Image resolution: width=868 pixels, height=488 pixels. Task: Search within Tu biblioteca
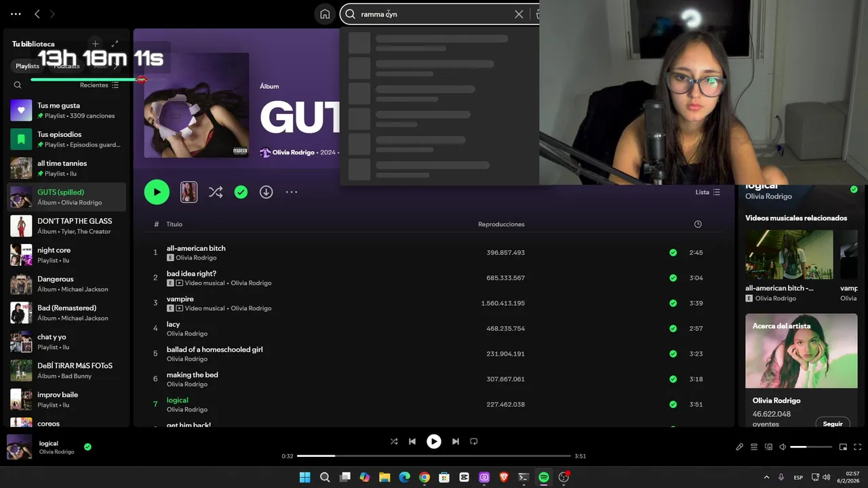18,85
